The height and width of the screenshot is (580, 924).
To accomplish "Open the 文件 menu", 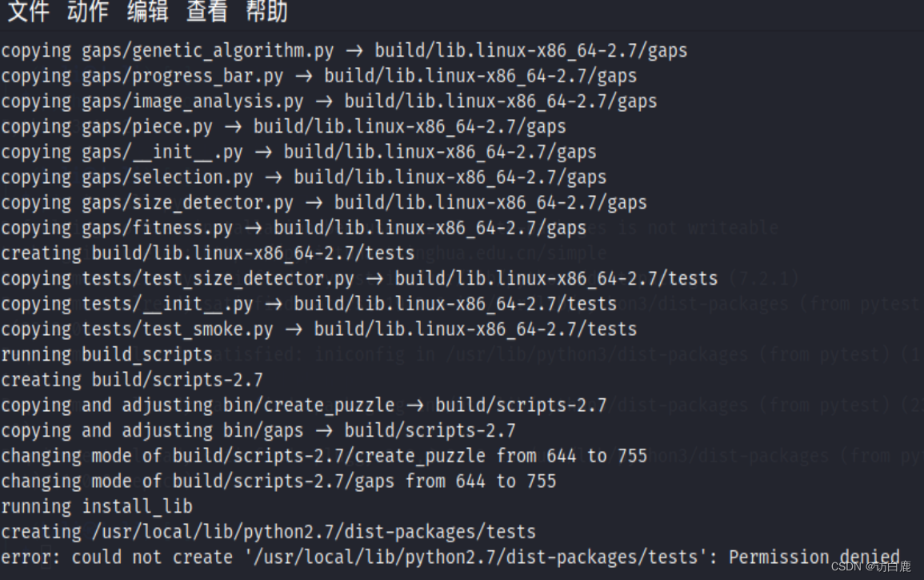I will (x=27, y=13).
